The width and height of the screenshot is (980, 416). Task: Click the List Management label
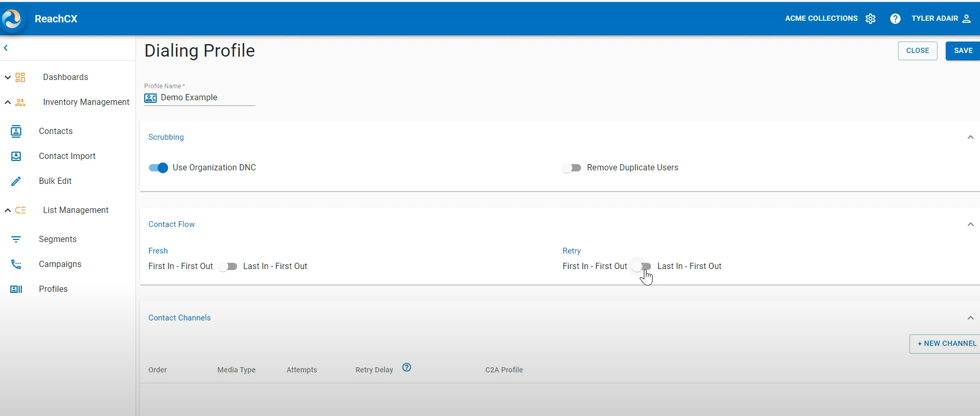(x=76, y=210)
